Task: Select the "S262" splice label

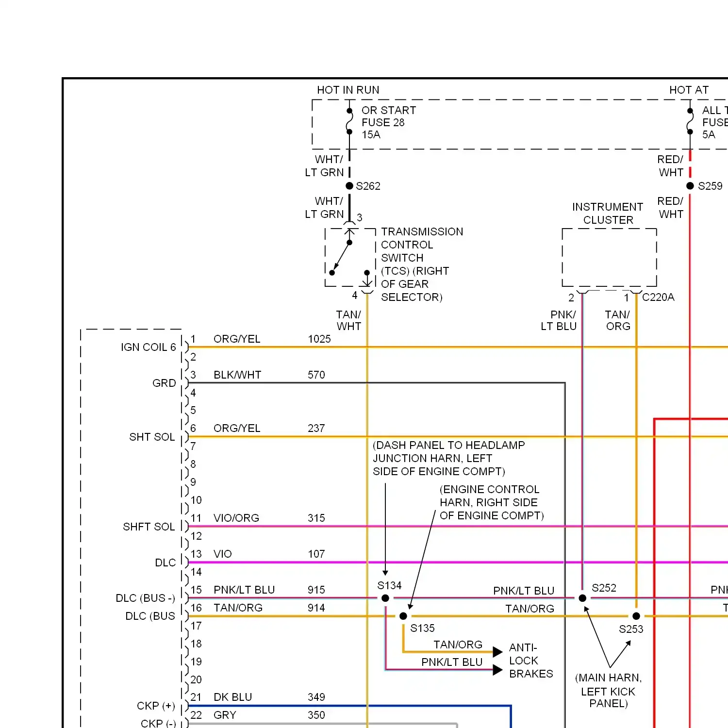Action: point(368,186)
